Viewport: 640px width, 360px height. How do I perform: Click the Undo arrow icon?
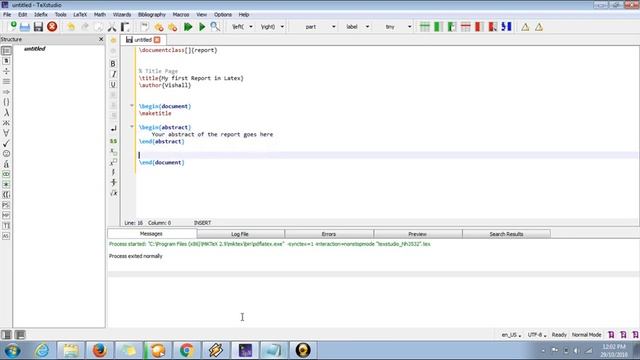click(x=71, y=27)
